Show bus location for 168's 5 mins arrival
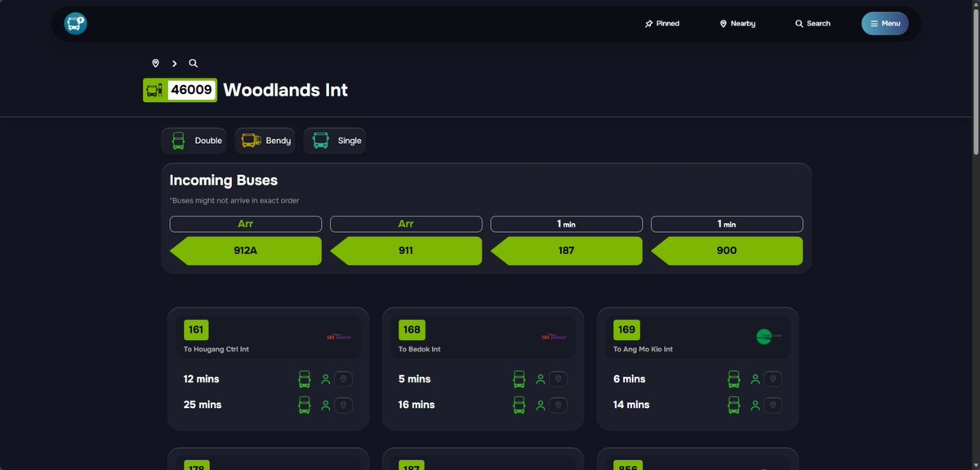The height and width of the screenshot is (470, 980). [558, 379]
